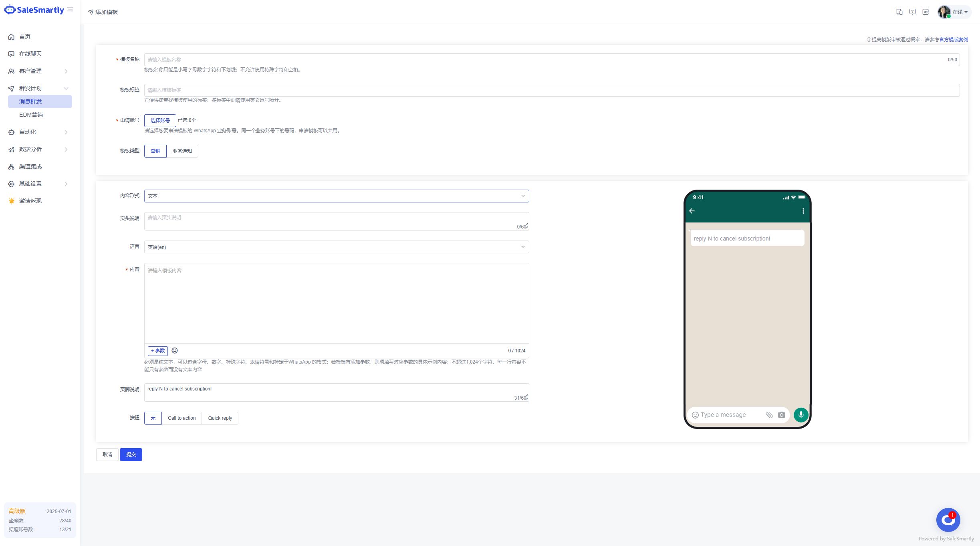Select the 业务通知 template type
This screenshot has width=980, height=546.
(182, 151)
